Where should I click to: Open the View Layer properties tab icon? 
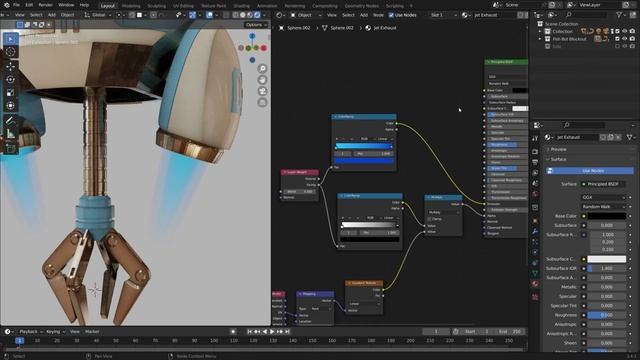(535, 173)
